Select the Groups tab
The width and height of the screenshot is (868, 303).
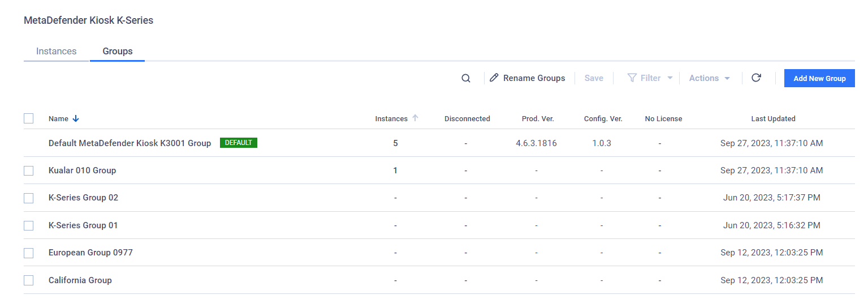click(x=118, y=51)
